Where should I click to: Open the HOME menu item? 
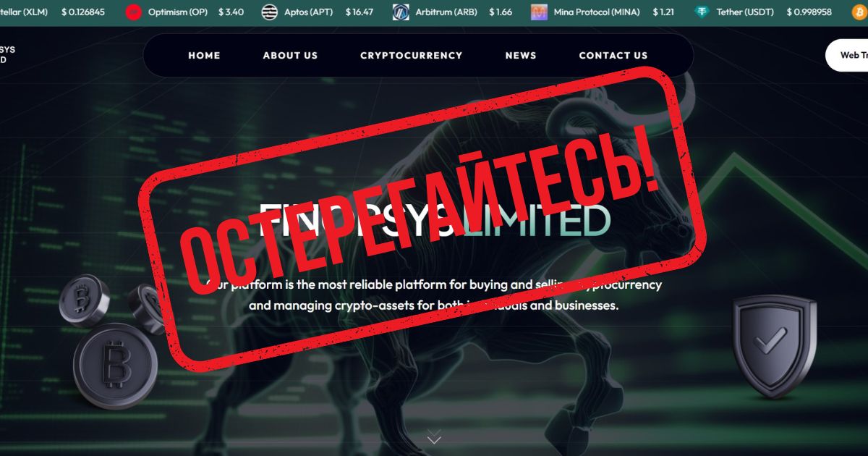204,55
